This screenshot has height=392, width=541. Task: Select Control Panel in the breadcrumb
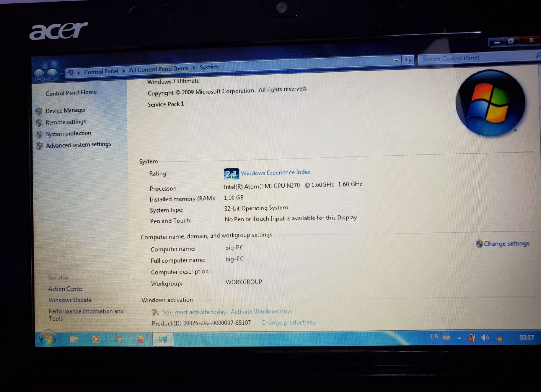tap(101, 72)
